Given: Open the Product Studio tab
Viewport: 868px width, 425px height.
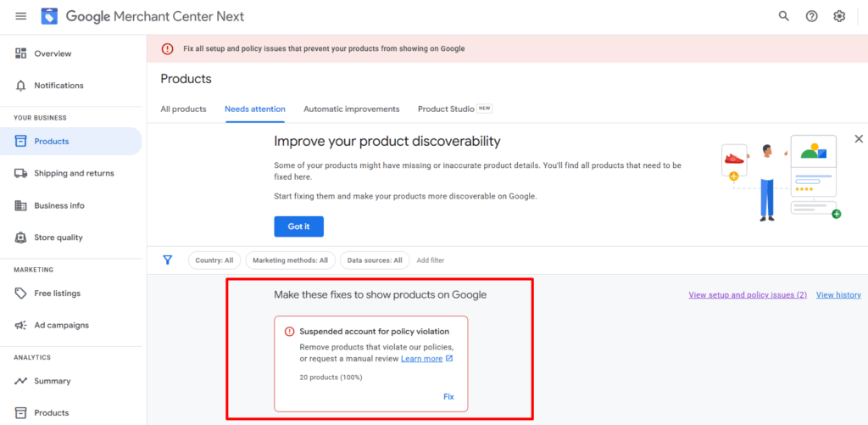Looking at the screenshot, I should [x=455, y=109].
